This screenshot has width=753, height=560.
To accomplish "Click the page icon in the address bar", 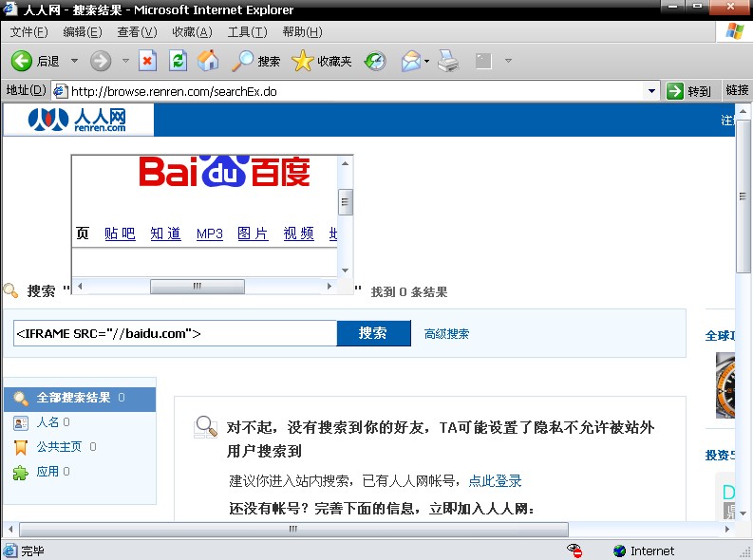I will click(x=60, y=91).
